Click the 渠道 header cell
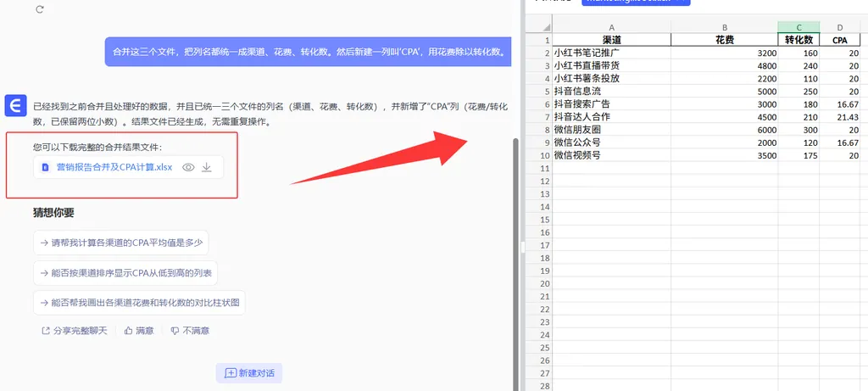 (x=611, y=39)
